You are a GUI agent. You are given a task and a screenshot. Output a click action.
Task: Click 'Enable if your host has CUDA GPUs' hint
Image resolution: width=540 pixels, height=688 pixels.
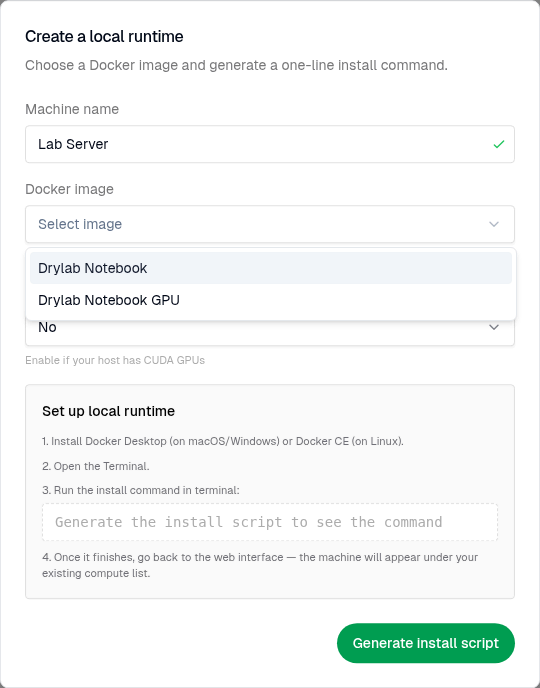[x=115, y=360]
